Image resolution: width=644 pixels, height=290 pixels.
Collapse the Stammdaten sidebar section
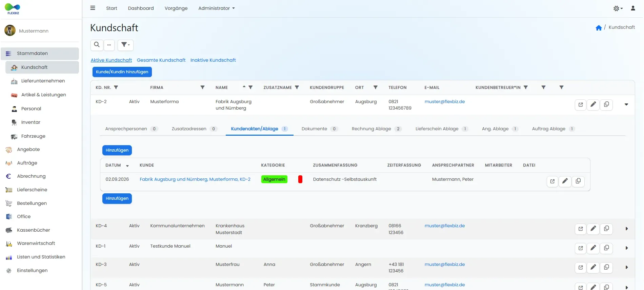(40, 54)
